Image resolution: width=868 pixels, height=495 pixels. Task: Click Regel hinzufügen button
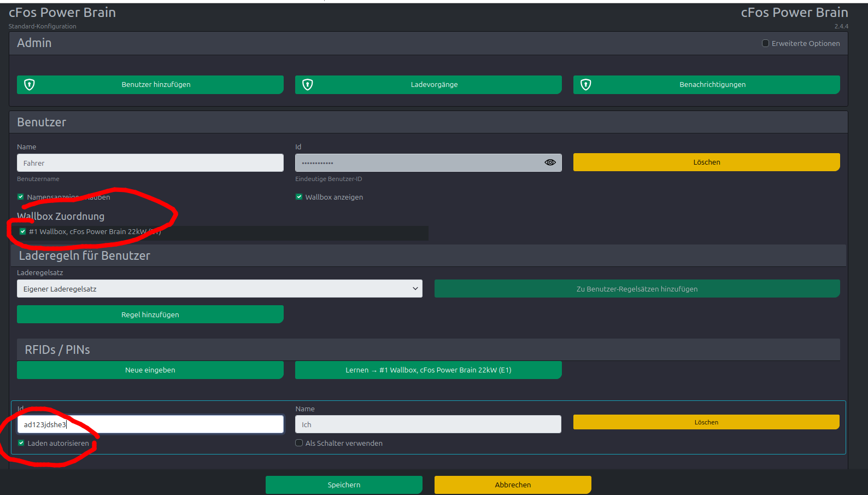pyautogui.click(x=150, y=315)
